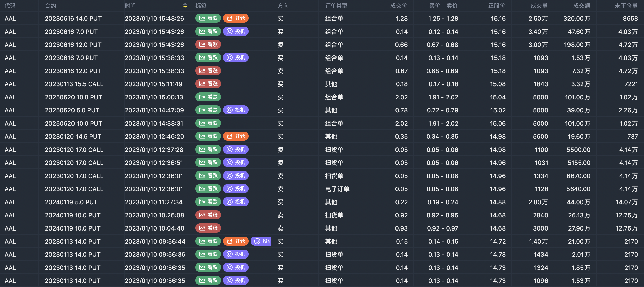Click the 代码 column header
Screen dimensions: 644x287
10,6
